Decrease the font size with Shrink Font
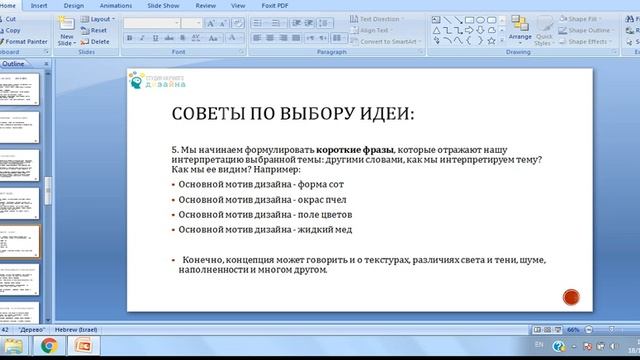Screen dimensions: 640x360 223,23
